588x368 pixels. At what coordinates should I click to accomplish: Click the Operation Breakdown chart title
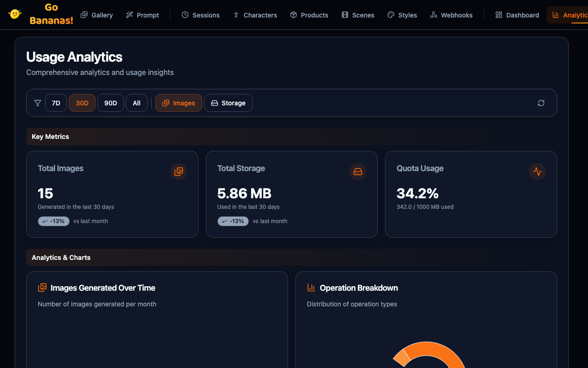click(359, 288)
